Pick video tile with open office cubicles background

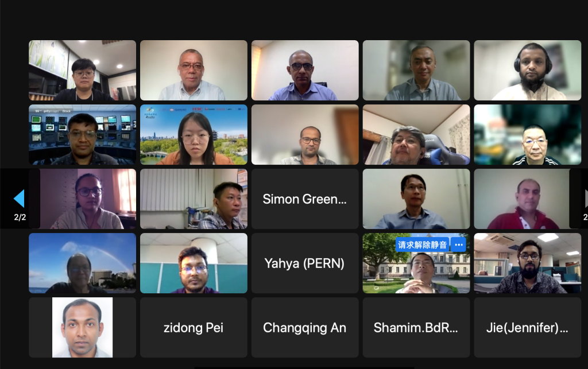click(528, 263)
